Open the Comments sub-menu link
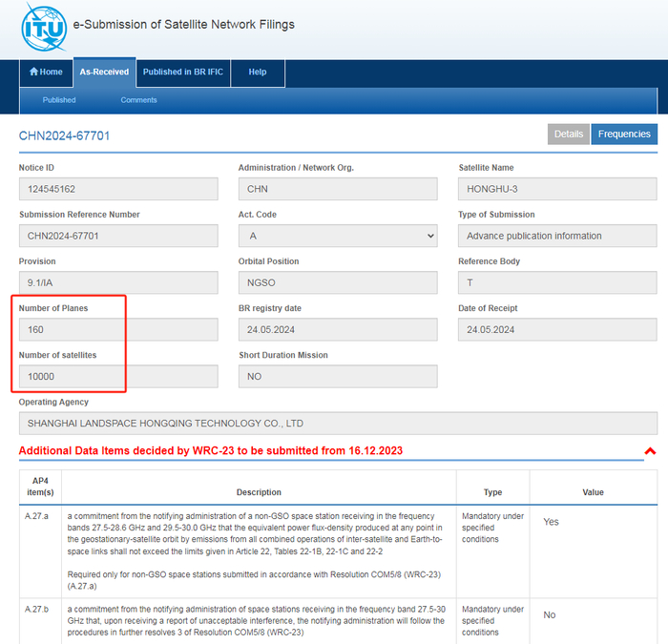 [x=139, y=100]
